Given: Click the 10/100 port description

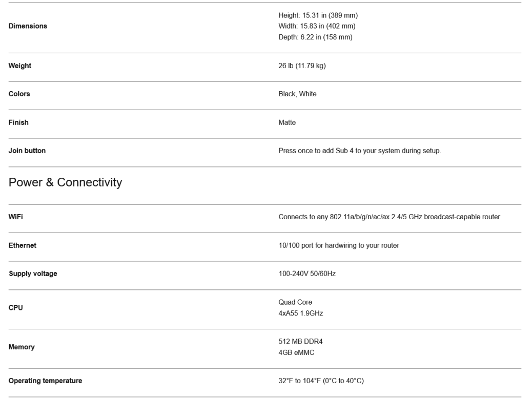Looking at the screenshot, I should tap(339, 246).
